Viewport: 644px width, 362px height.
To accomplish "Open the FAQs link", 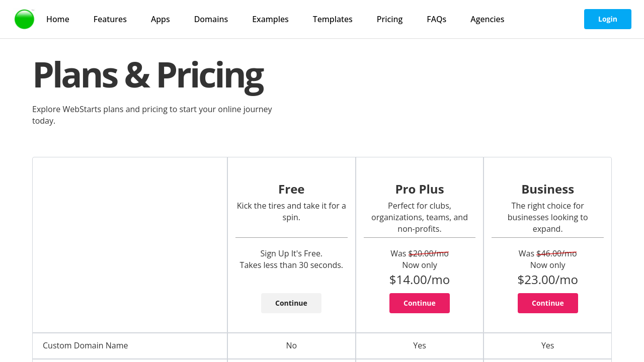I will (x=436, y=19).
